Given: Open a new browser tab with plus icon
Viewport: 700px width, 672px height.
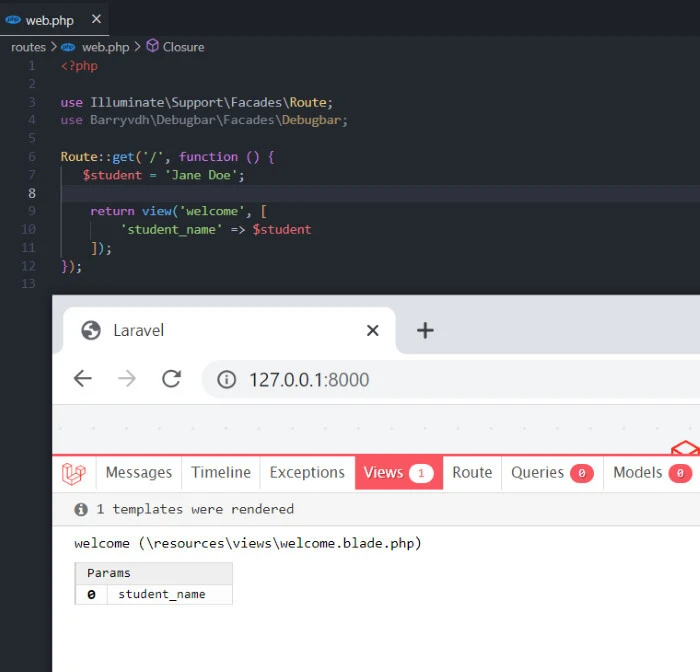Looking at the screenshot, I should pyautogui.click(x=425, y=330).
